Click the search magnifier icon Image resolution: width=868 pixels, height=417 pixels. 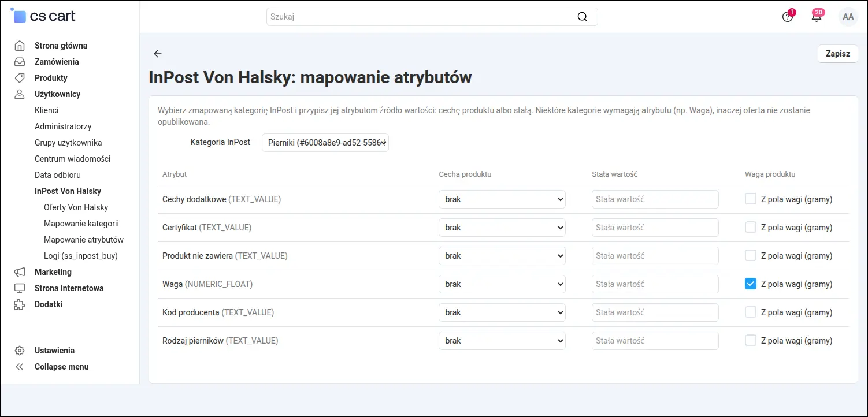(x=583, y=17)
